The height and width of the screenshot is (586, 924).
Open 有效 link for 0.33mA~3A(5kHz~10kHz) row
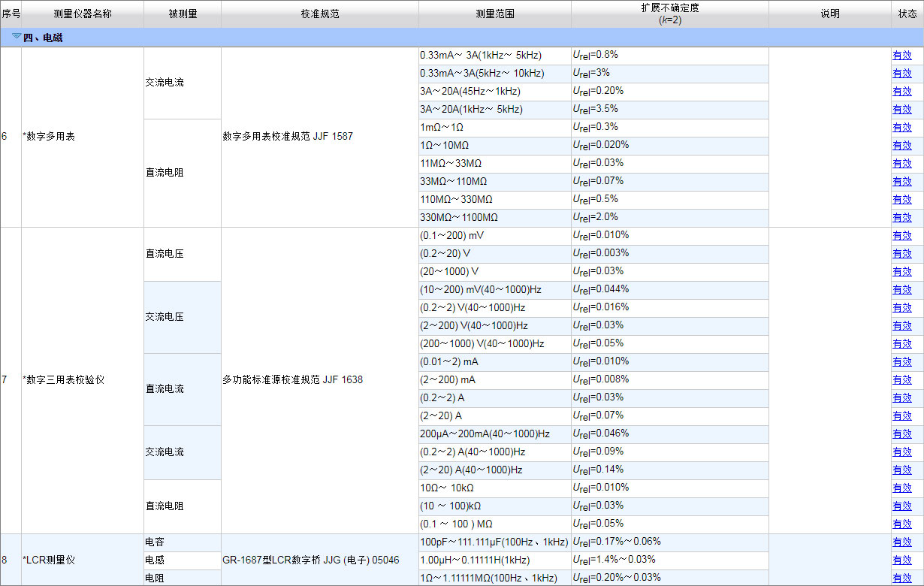901,73
